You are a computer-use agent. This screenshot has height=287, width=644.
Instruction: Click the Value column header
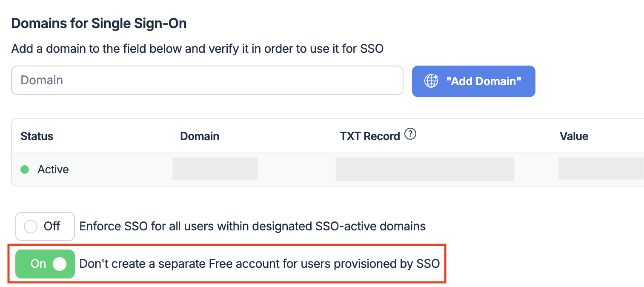[574, 136]
